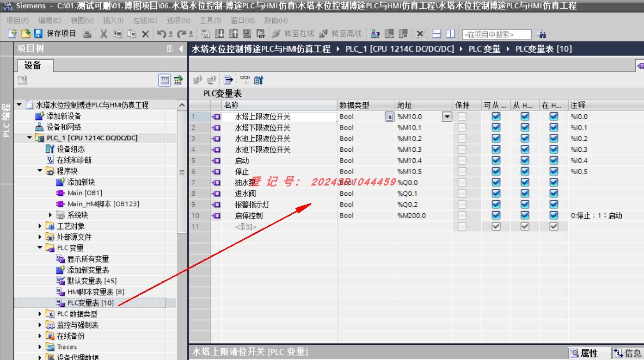Screen dimensions: 644x360
Task: Click the Open project folder icon
Action: [x=25, y=34]
